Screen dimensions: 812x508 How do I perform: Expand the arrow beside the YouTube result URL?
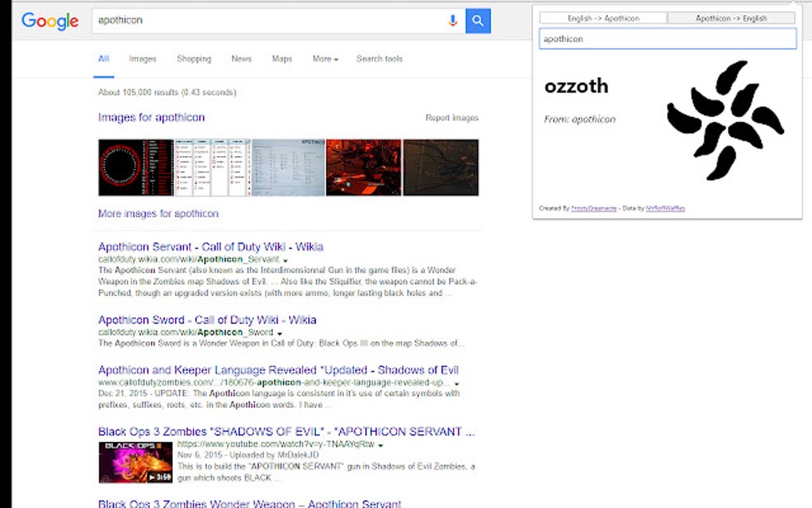pos(381,444)
